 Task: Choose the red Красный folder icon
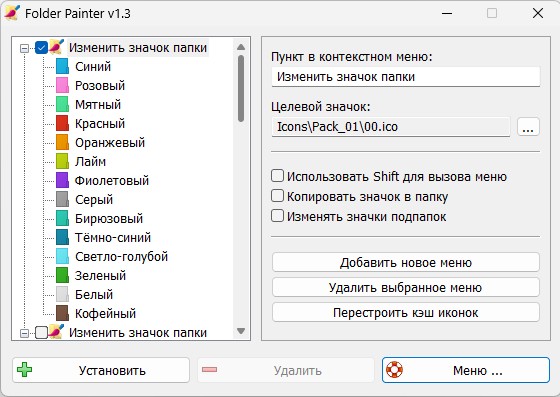click(62, 124)
